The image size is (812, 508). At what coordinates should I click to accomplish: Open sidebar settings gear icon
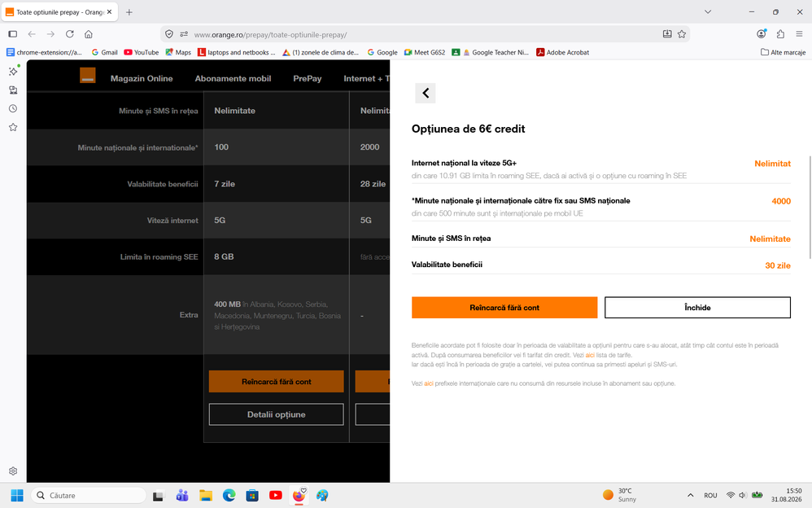pos(14,471)
